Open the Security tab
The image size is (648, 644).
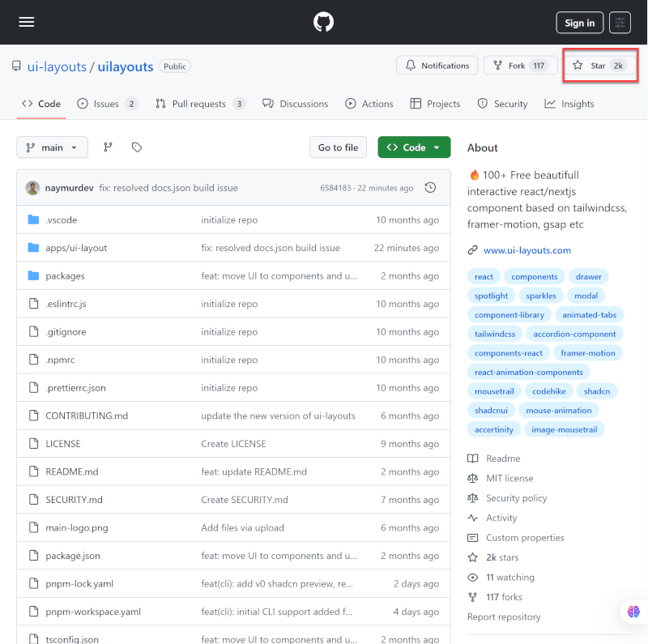pyautogui.click(x=502, y=104)
